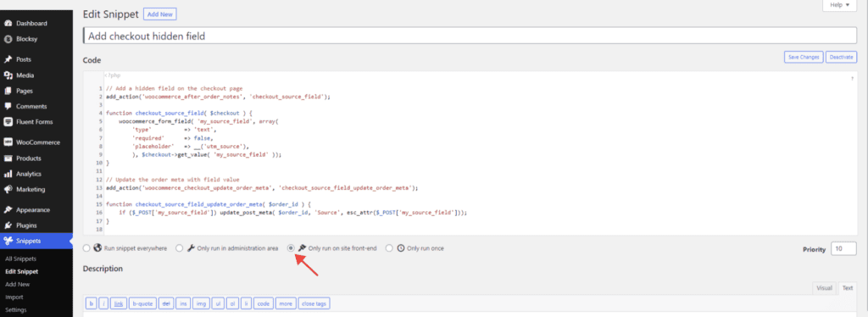Click the li quicktag button
The height and width of the screenshot is (317, 868).
(x=247, y=303)
